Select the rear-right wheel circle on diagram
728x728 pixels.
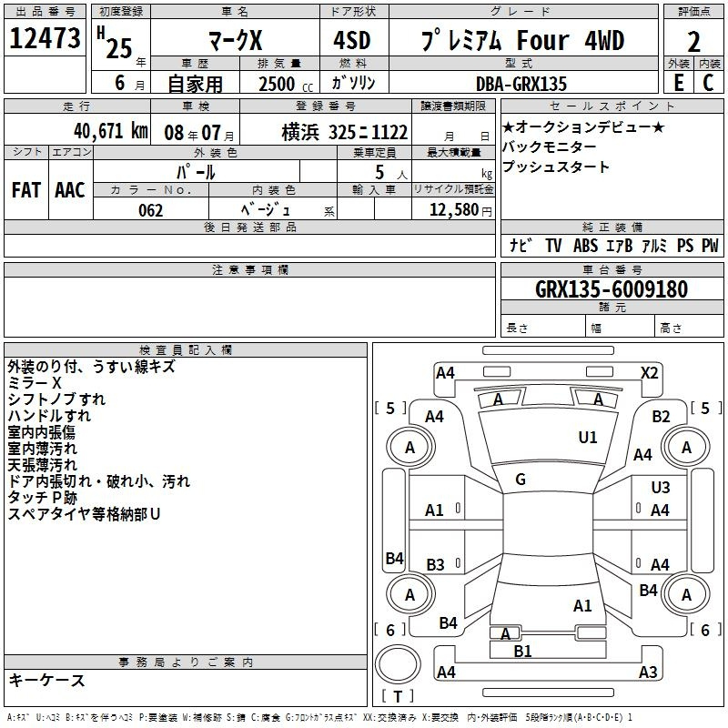click(686, 594)
